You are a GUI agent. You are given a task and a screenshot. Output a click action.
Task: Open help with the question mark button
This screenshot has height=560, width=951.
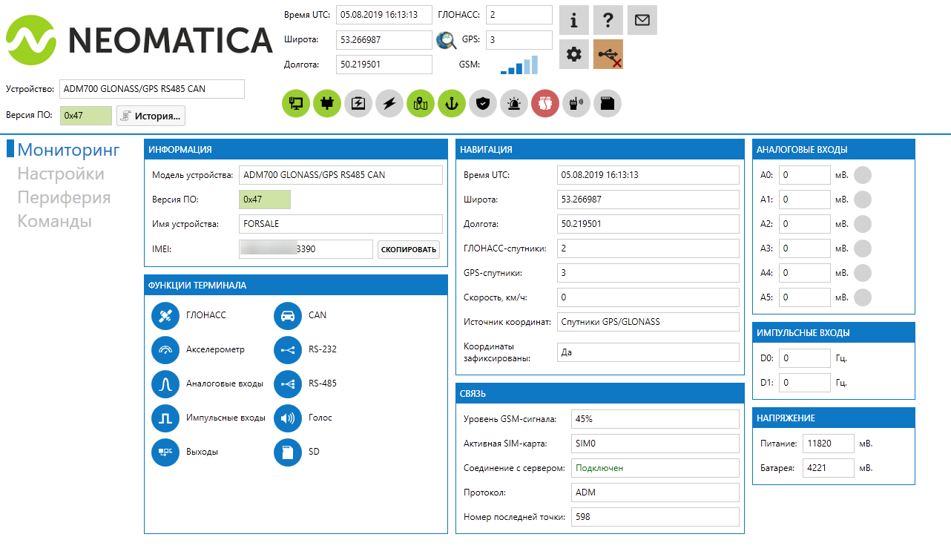(608, 21)
